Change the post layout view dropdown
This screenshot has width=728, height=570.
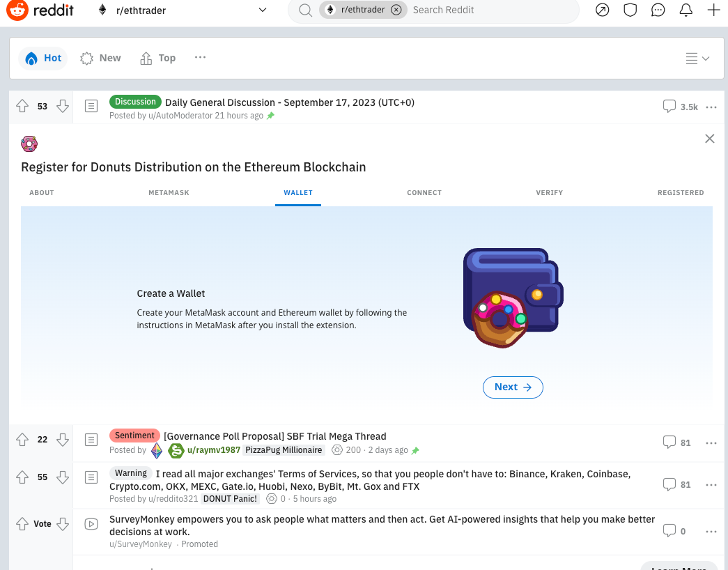click(697, 59)
